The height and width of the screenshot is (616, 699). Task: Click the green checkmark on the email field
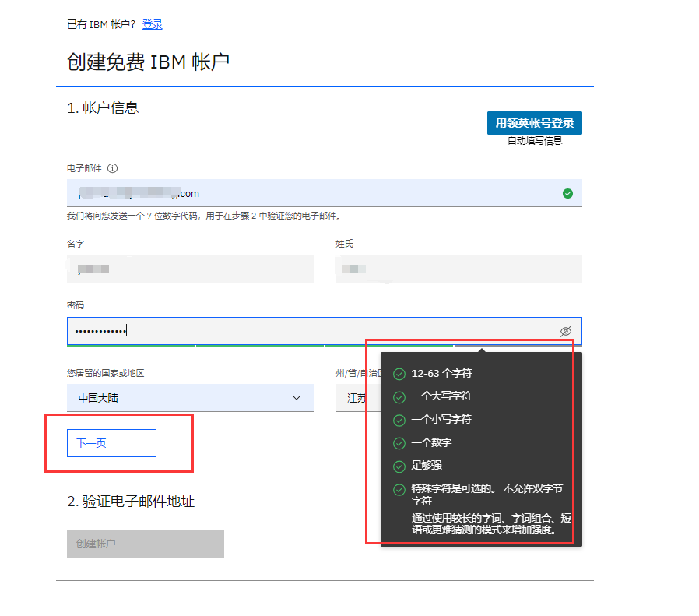tap(568, 193)
